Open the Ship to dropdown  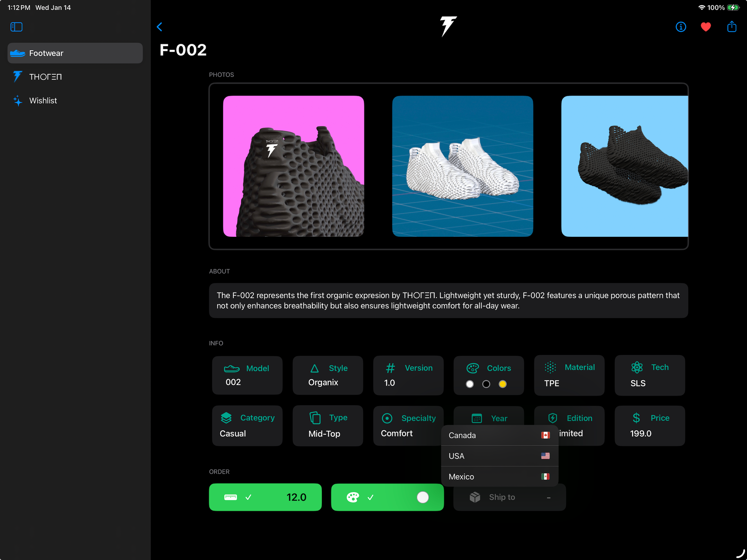pyautogui.click(x=509, y=497)
